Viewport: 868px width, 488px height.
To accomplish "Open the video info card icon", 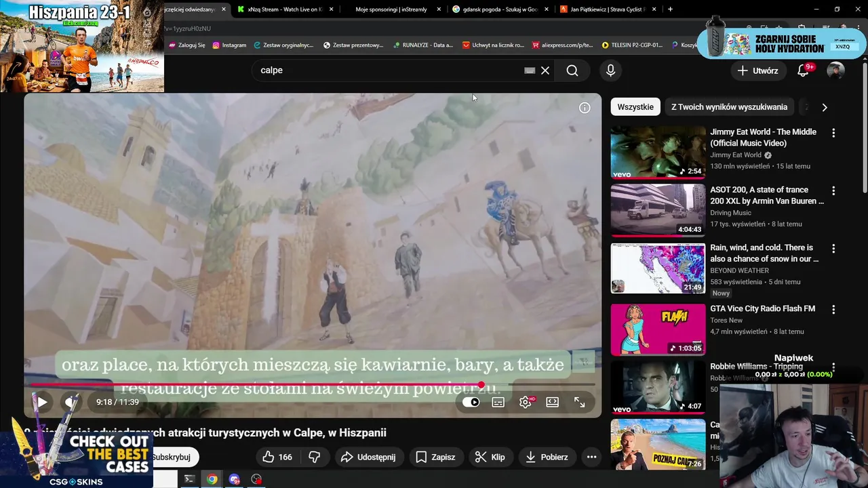I will (x=585, y=108).
